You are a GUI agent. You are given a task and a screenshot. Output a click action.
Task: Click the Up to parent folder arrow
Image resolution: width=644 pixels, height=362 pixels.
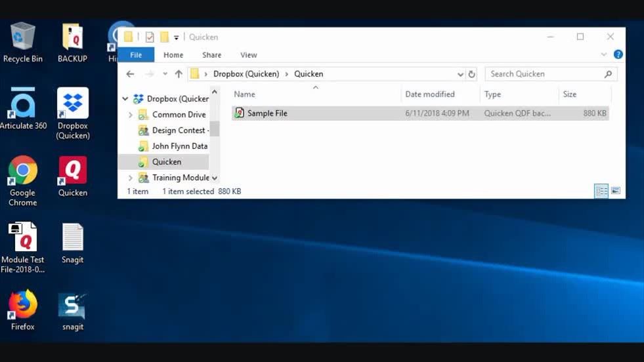179,74
